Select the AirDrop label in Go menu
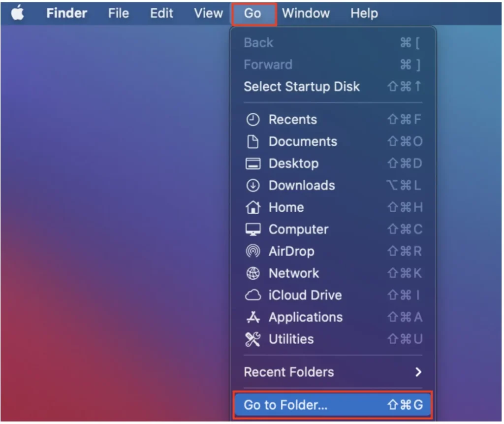 (x=291, y=252)
